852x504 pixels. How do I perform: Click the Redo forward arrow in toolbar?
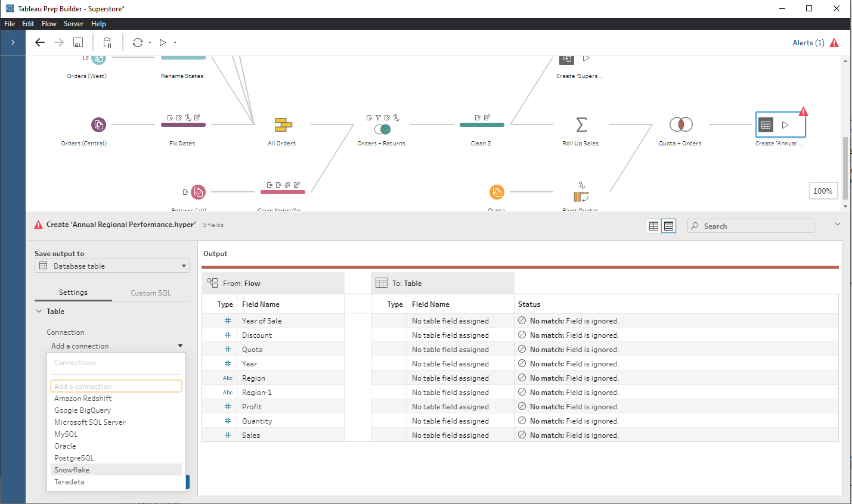[59, 42]
